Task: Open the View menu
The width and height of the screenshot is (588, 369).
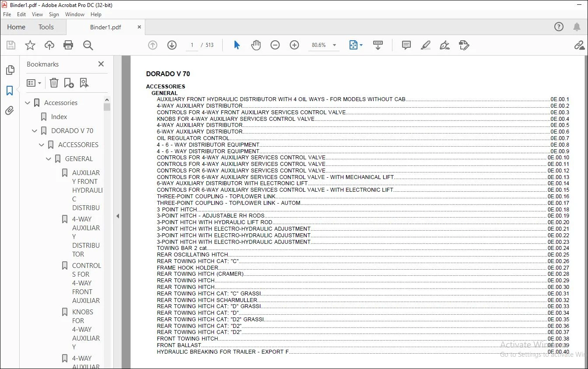Action: click(38, 14)
